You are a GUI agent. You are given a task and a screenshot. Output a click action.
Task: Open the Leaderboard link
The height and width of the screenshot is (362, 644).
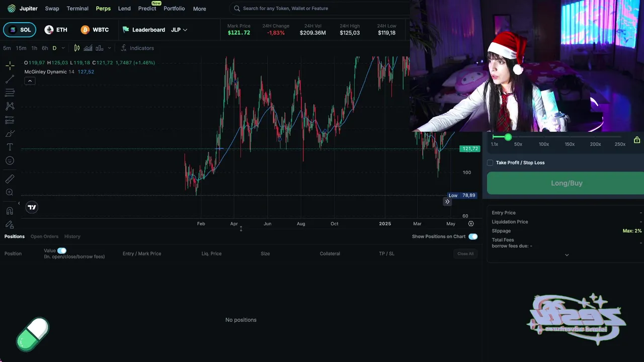click(143, 30)
